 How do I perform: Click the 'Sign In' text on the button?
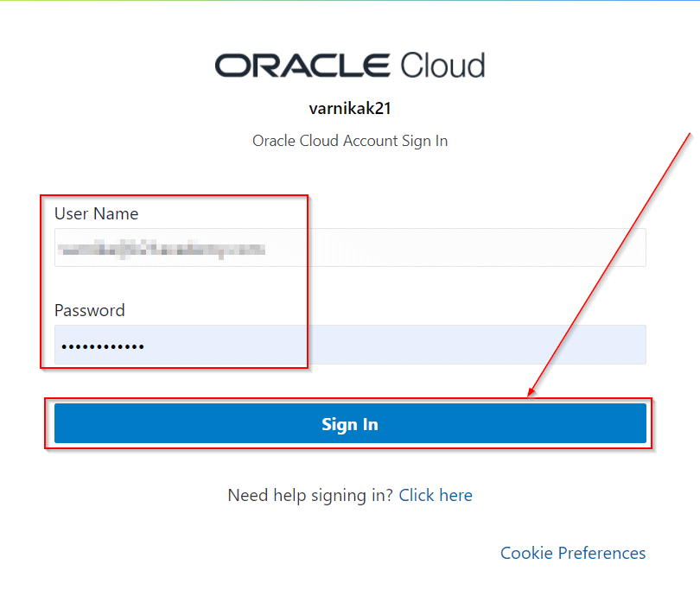click(x=349, y=424)
